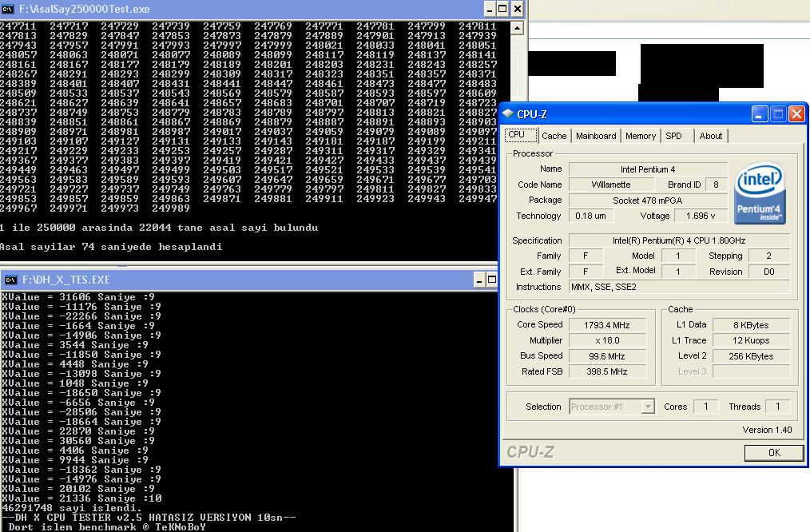Click the 'Dort islem benchmark ® TeKNoBoY' line
810x532 pixels.
tap(107, 527)
